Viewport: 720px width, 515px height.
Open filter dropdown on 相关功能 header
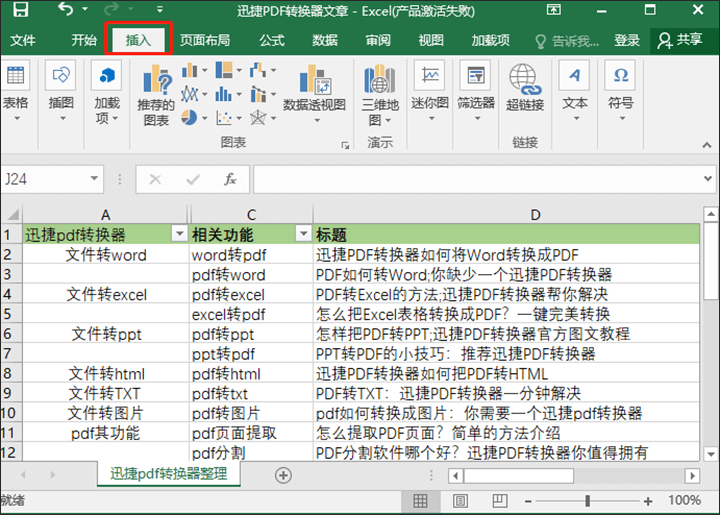point(303,234)
